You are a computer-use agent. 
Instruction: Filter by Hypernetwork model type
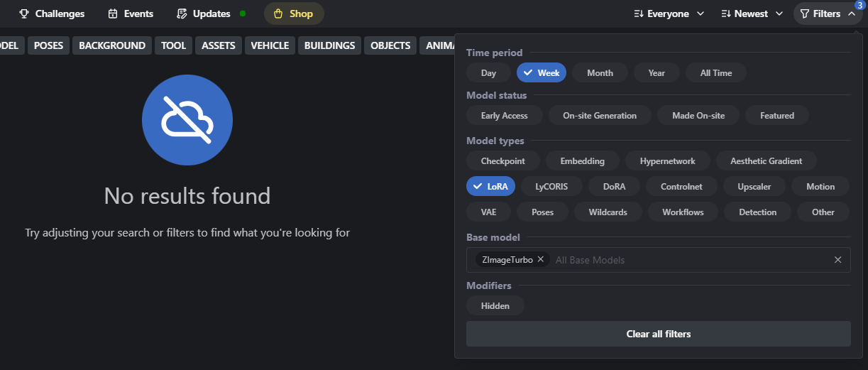pos(668,160)
